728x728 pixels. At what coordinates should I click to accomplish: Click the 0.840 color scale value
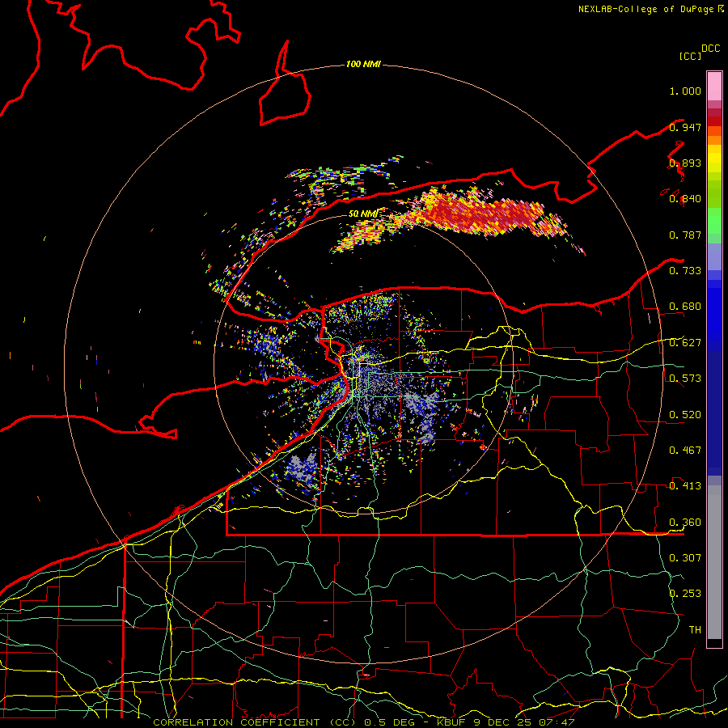pos(685,199)
